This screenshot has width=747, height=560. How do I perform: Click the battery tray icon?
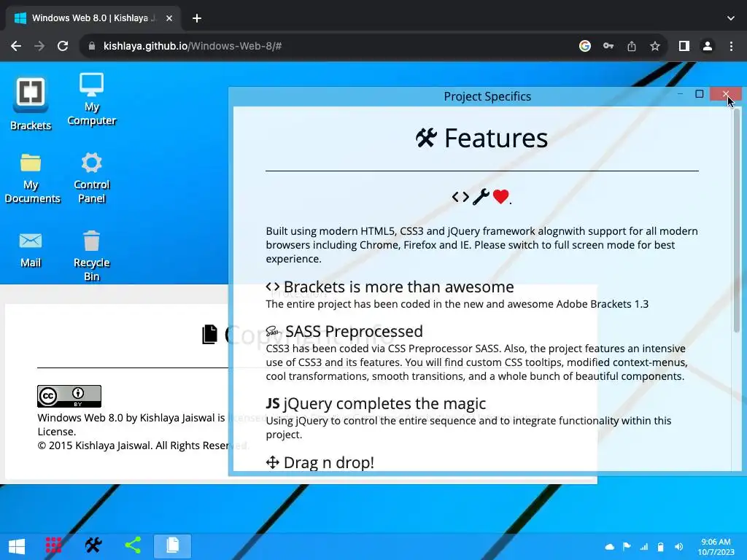point(661,547)
